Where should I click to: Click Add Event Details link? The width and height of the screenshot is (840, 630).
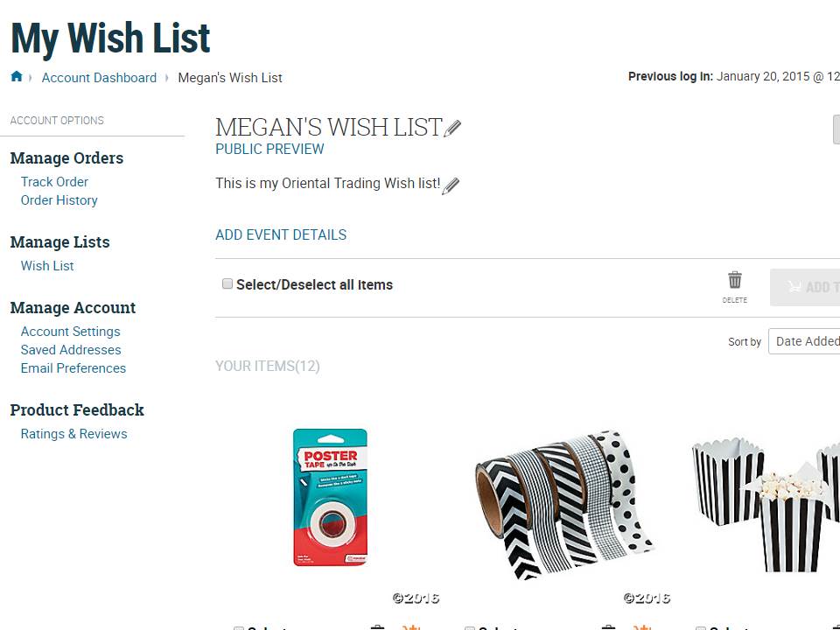click(x=281, y=234)
